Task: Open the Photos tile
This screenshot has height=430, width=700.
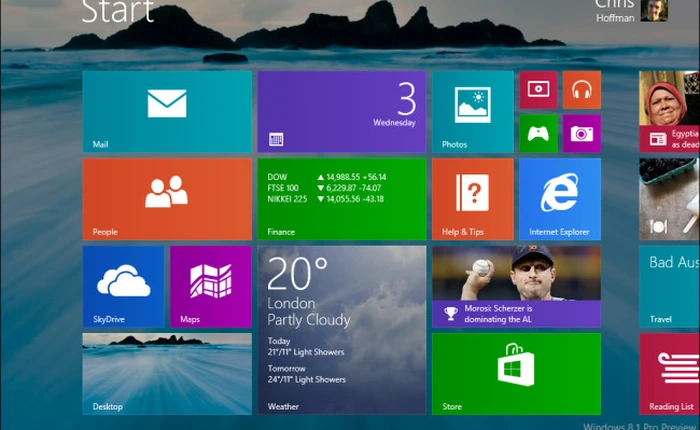Action: [x=473, y=111]
